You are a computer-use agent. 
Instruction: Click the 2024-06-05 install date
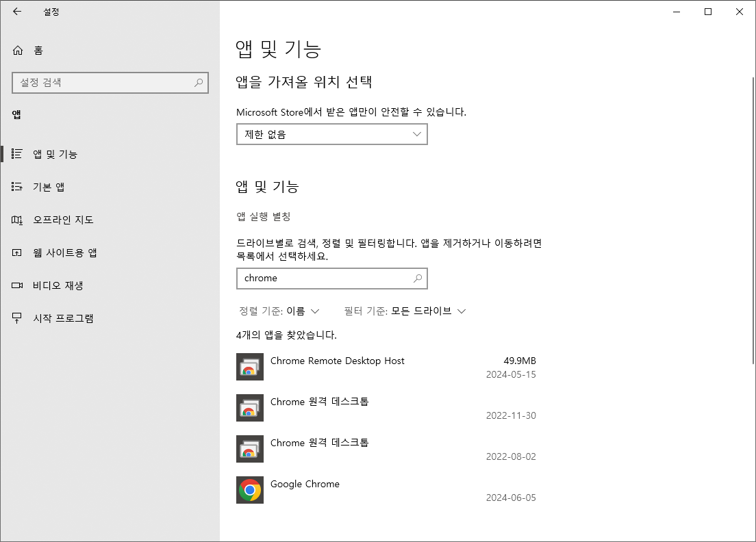coord(511,498)
